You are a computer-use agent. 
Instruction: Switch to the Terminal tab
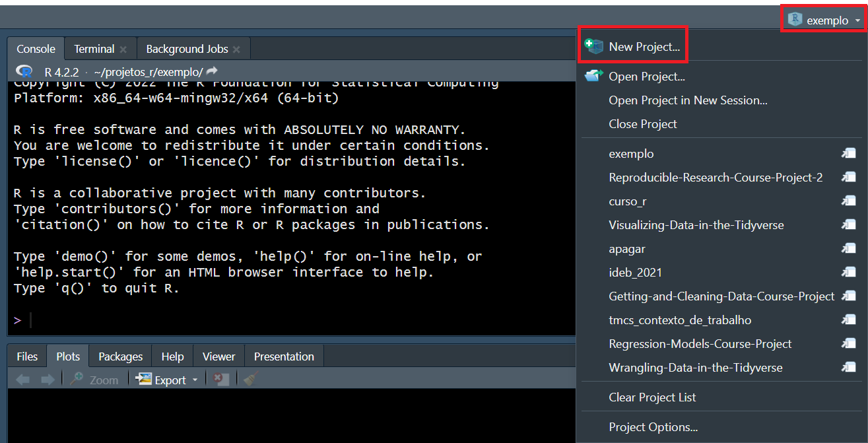click(94, 49)
